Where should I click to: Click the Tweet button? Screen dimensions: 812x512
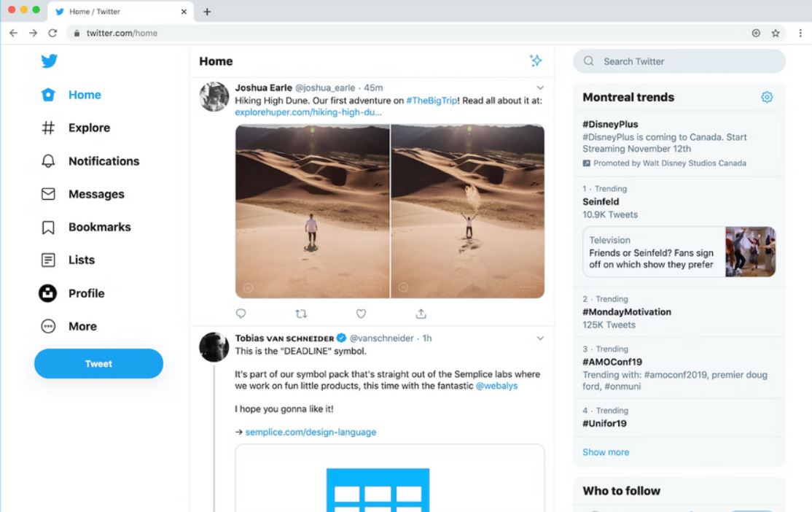coord(98,363)
